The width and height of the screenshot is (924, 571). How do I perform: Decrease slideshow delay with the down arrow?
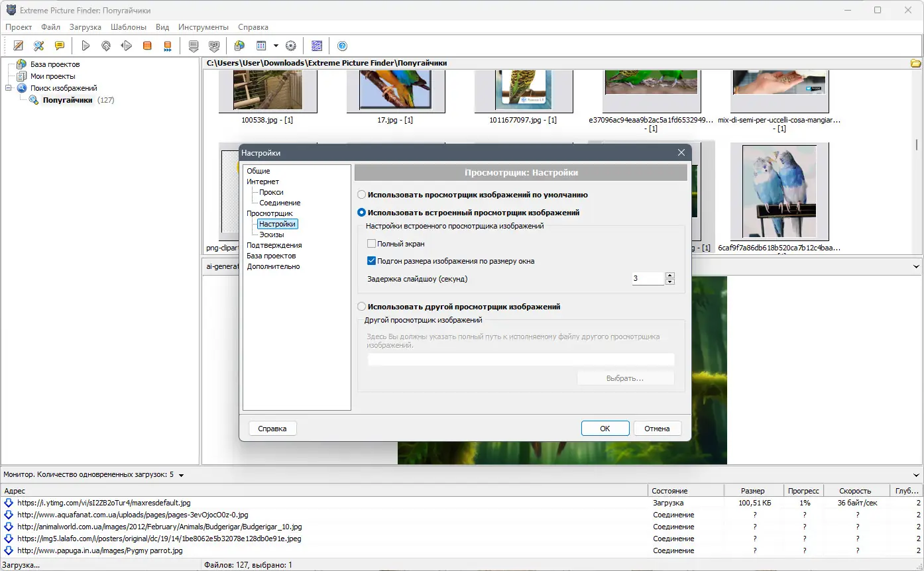click(670, 282)
